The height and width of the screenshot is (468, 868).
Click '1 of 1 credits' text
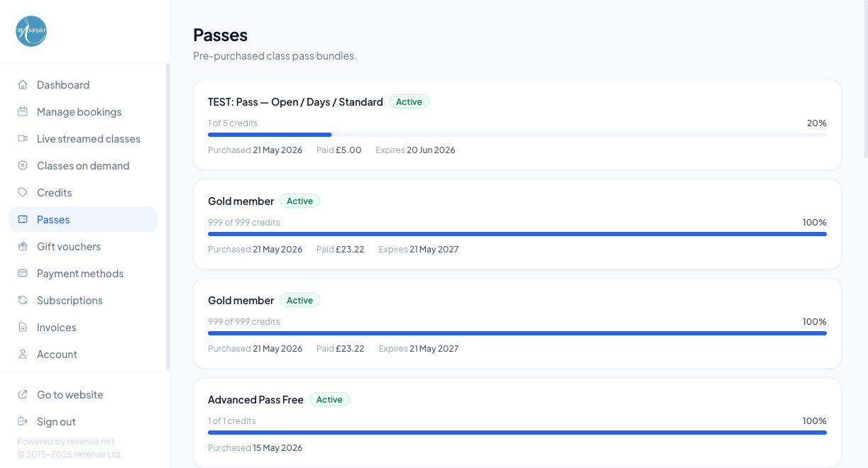[232, 421]
